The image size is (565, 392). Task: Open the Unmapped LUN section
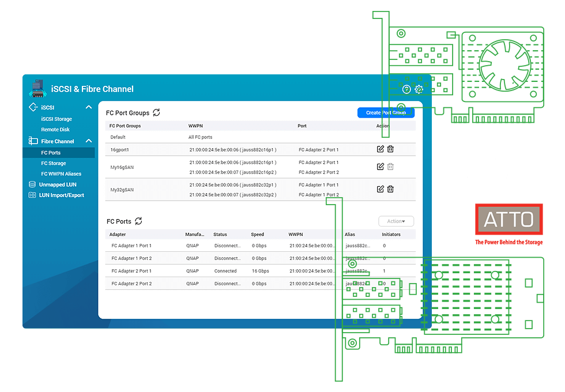pos(58,184)
